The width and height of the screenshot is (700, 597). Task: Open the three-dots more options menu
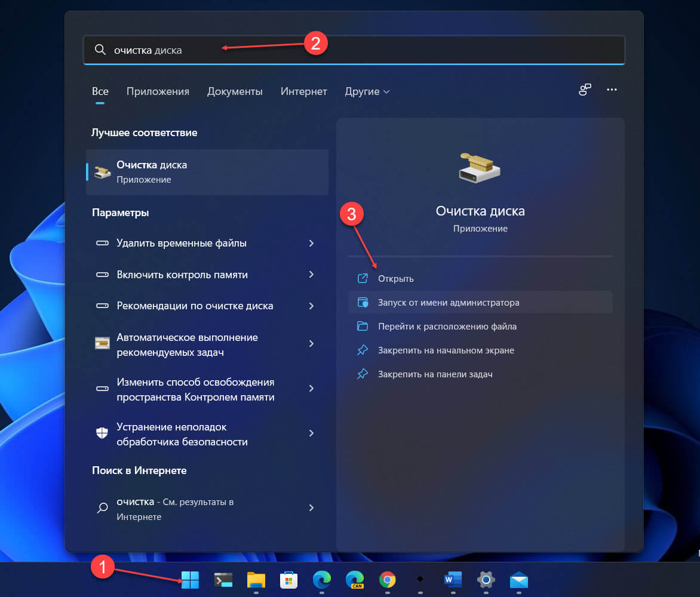coord(612,90)
